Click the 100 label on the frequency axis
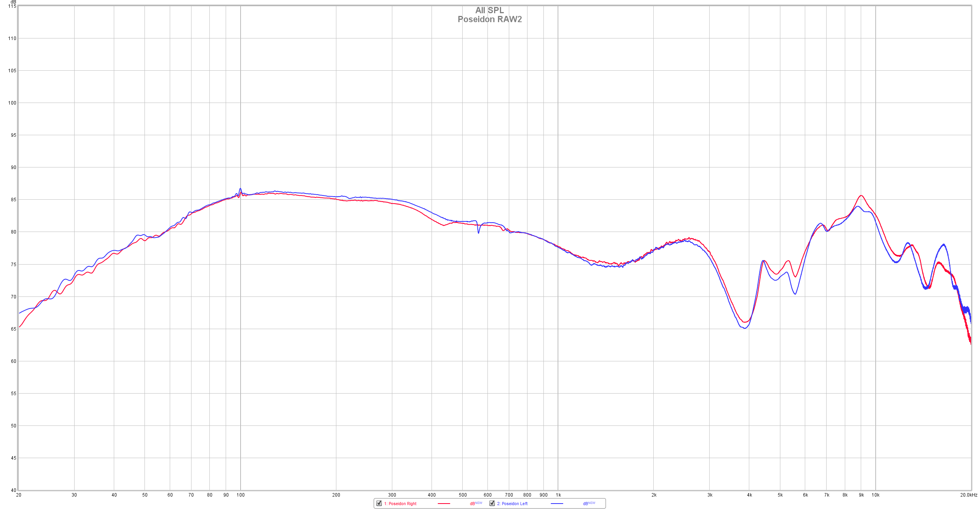The width and height of the screenshot is (980, 509). pyautogui.click(x=240, y=495)
